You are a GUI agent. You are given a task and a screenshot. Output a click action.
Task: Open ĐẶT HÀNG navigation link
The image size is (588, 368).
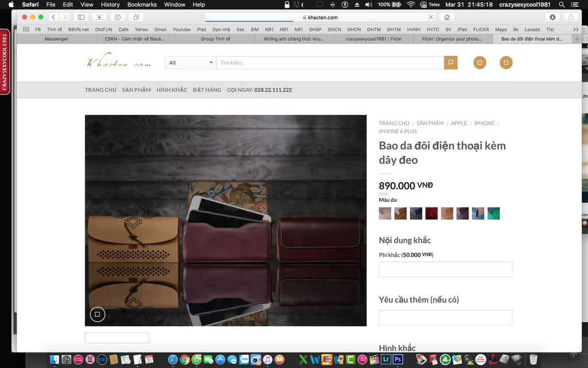pos(207,90)
